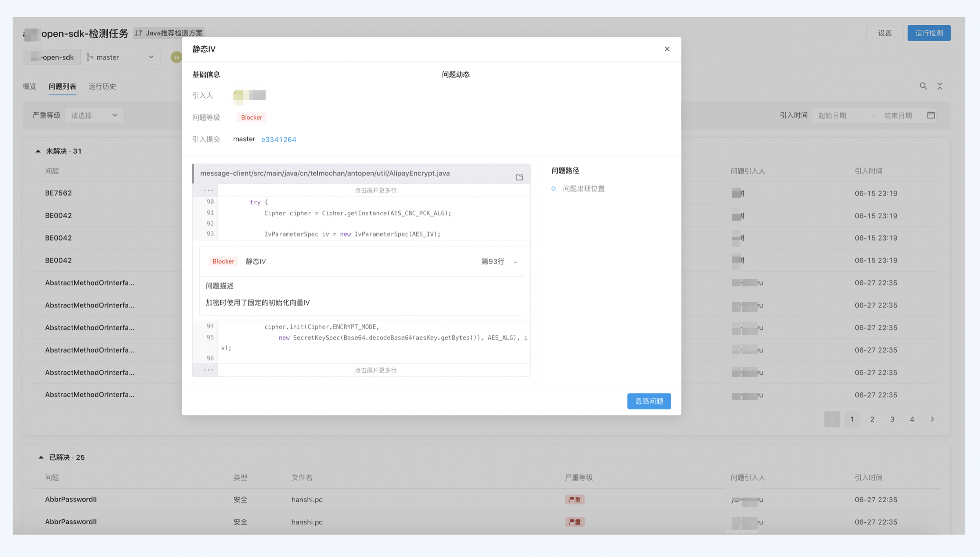Switch to the 概览 tab
Viewport: 980px width, 557px height.
pyautogui.click(x=29, y=86)
